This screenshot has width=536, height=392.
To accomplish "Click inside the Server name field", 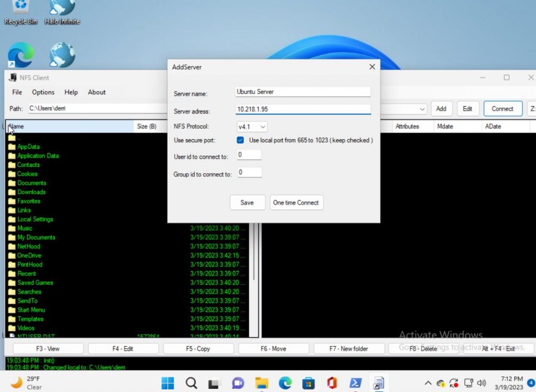I will (303, 91).
